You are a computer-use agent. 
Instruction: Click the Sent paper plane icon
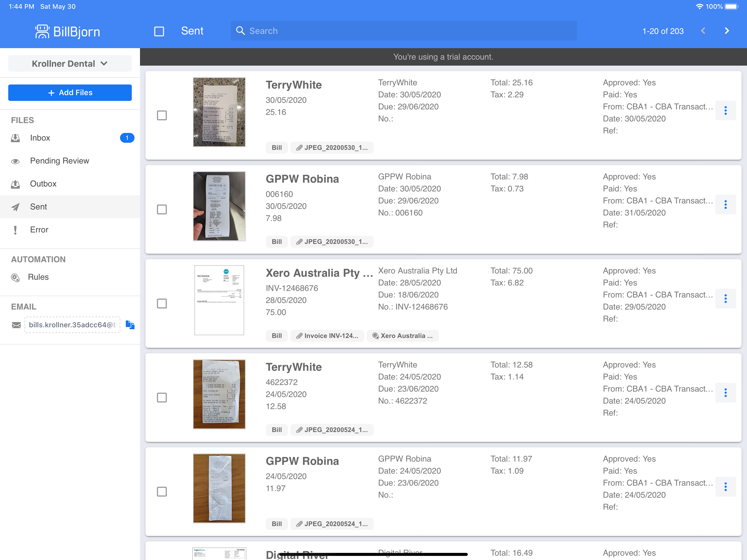click(15, 207)
